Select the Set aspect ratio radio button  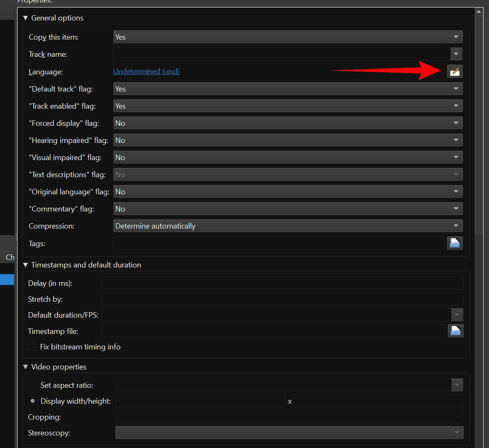coord(33,385)
